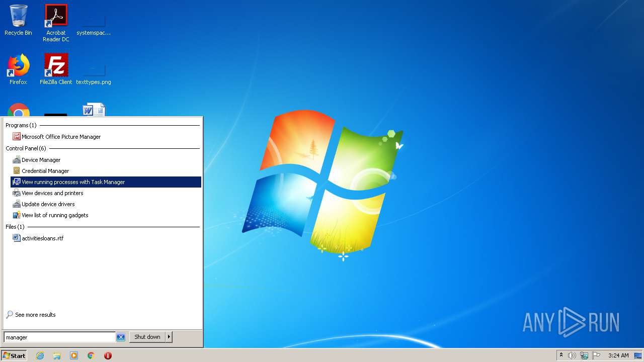
Task: Open Acrobat Reader DC desktop shortcut
Action: (56, 23)
